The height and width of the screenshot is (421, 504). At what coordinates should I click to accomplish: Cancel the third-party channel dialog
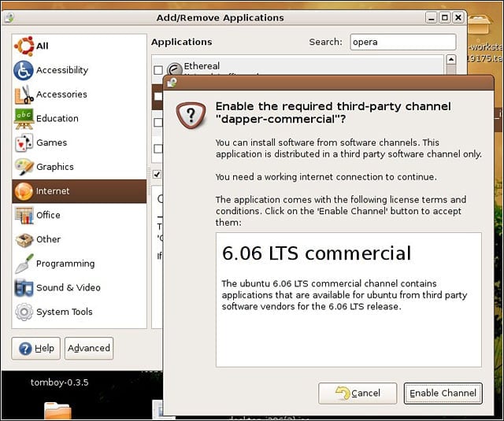358,393
